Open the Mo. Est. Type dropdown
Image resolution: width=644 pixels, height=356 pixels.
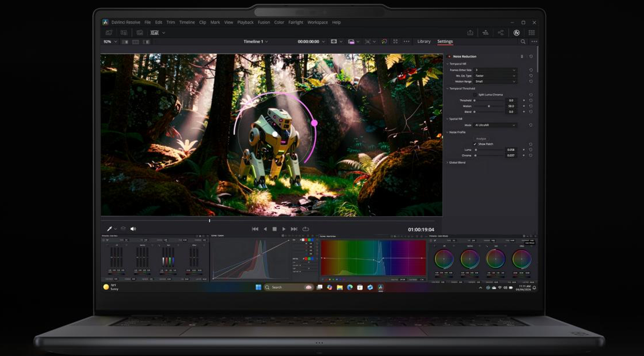tap(495, 76)
